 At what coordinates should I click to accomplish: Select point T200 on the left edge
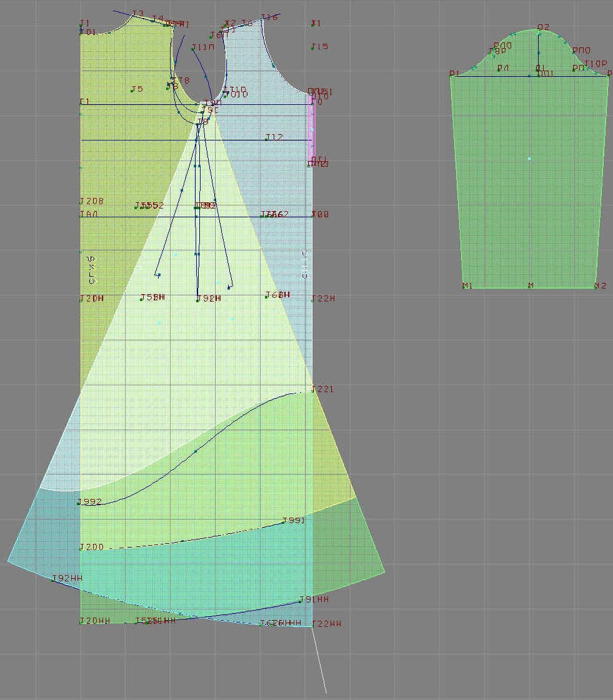point(81,548)
